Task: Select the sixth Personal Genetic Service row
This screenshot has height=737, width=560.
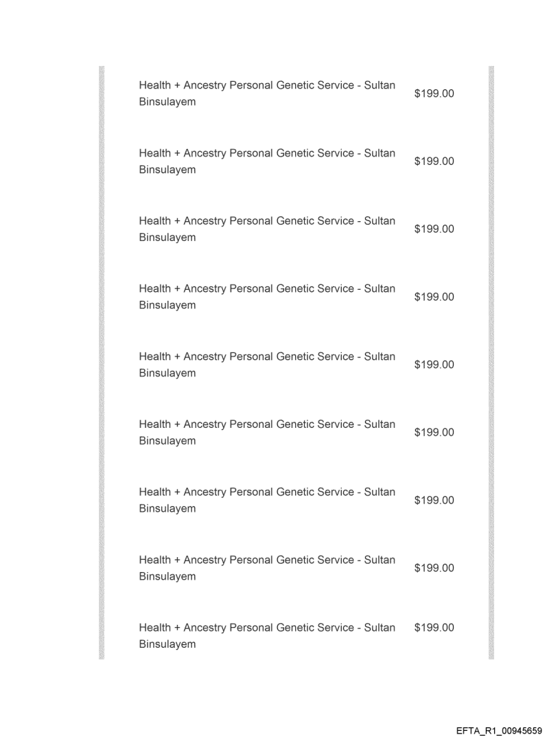Action: [x=266, y=432]
